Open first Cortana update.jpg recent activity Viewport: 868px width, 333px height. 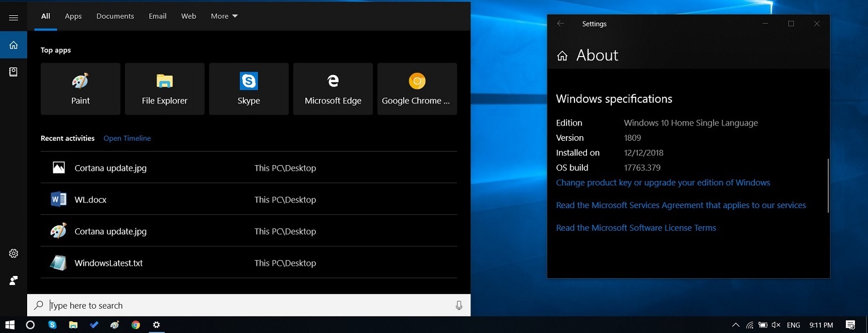[249, 167]
